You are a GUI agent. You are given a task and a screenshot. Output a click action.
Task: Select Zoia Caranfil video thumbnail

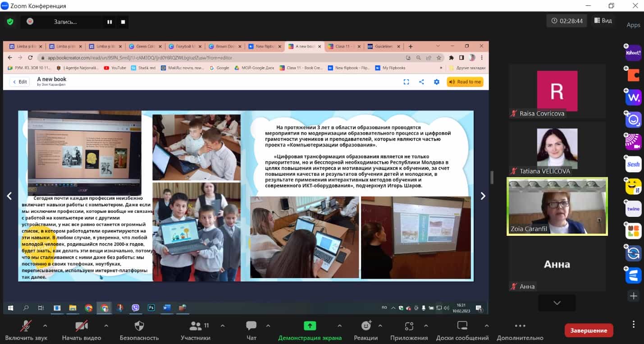tap(557, 206)
